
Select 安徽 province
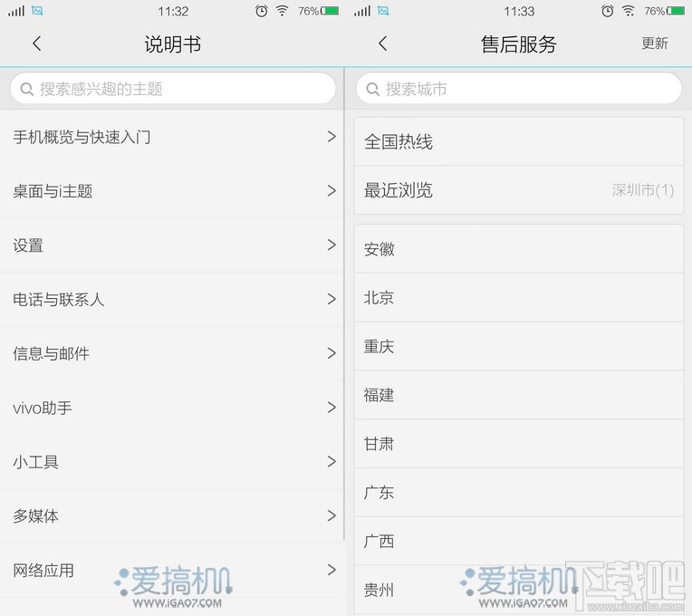[x=519, y=249]
